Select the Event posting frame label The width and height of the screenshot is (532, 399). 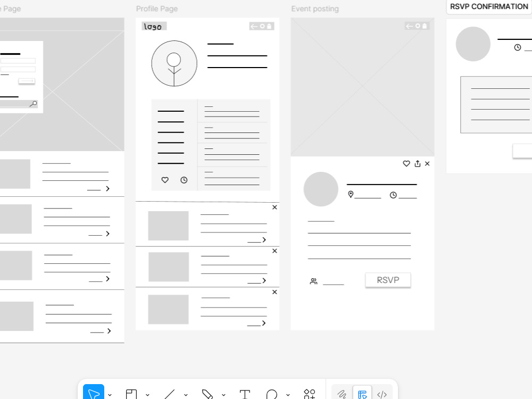click(x=315, y=9)
